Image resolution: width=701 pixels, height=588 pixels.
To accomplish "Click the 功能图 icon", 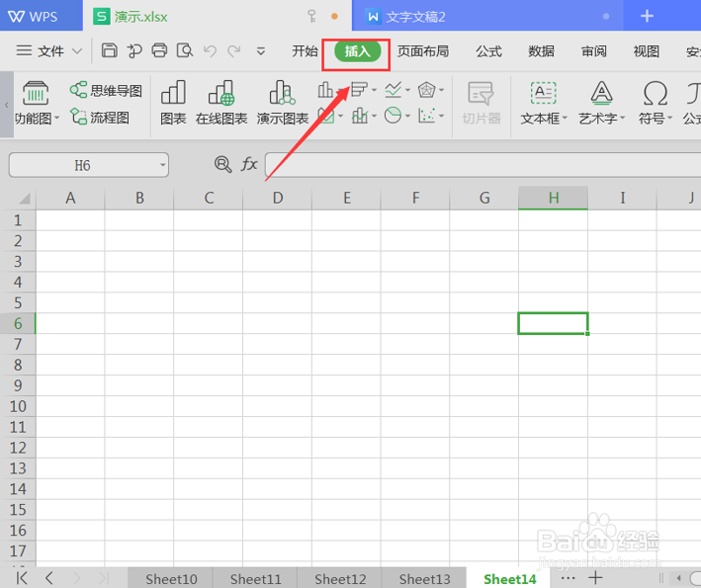I will (x=36, y=93).
